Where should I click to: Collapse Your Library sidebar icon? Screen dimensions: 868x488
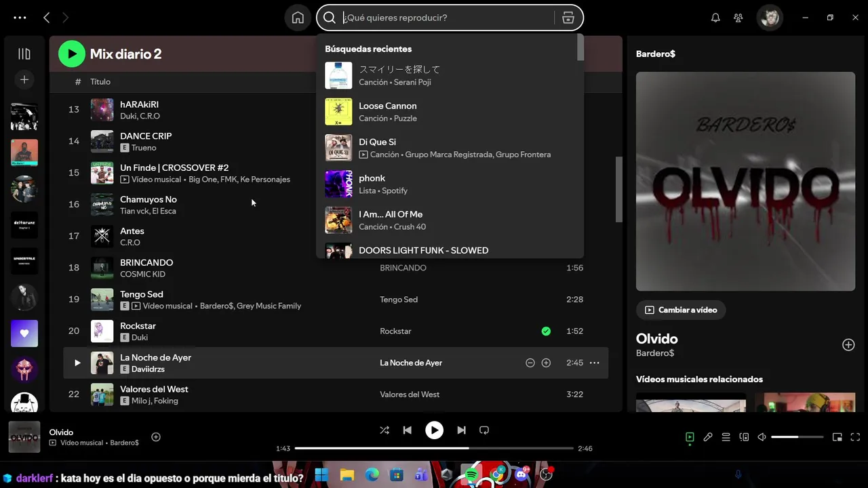click(24, 54)
